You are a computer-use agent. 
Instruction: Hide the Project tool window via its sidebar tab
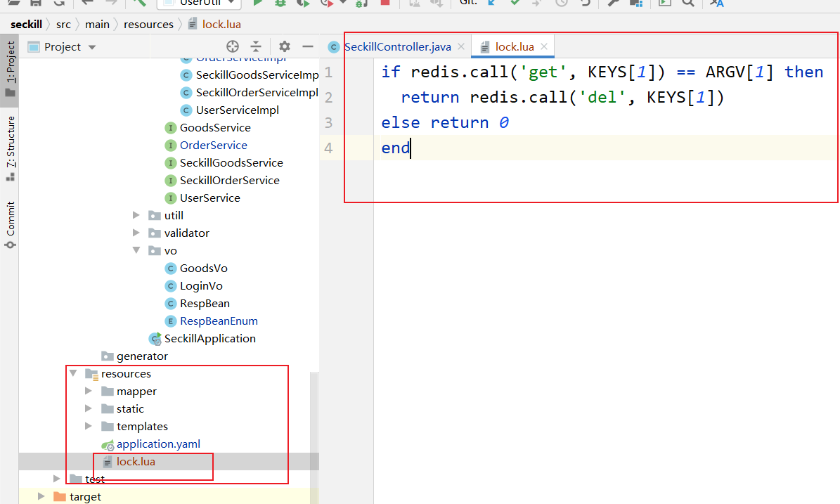[10, 58]
